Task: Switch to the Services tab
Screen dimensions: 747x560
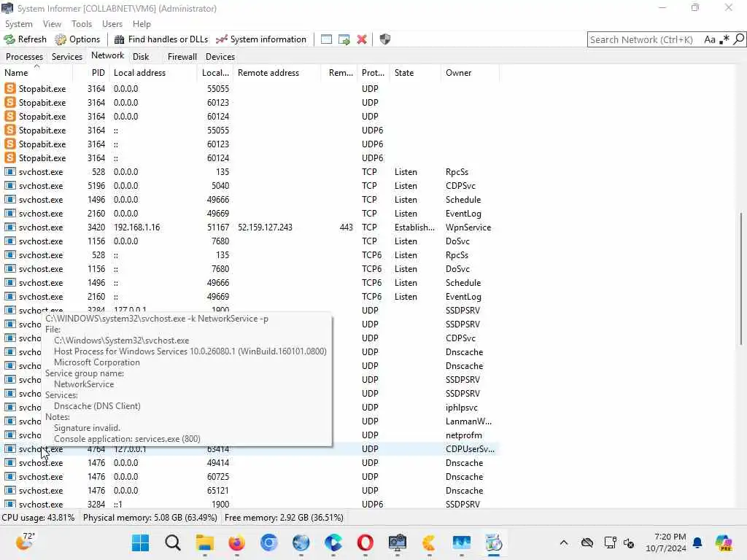Action: click(x=66, y=57)
